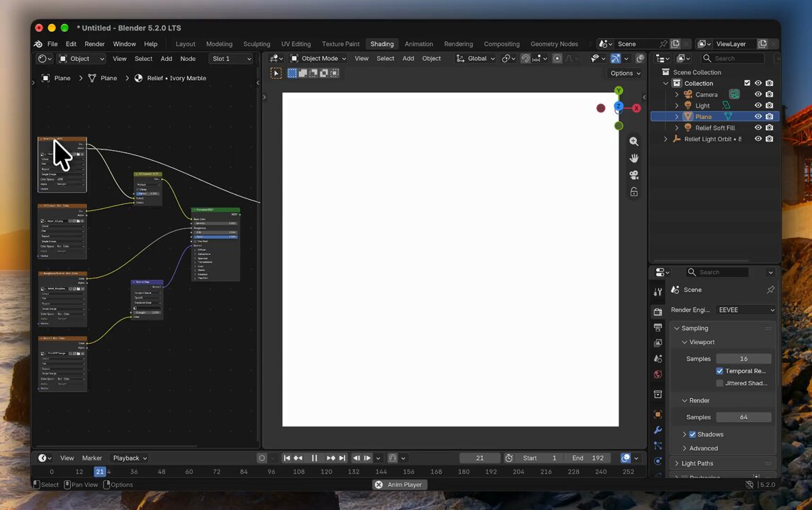Toggle Relief Light Orbit visibility eye
The width and height of the screenshot is (812, 510).
pos(758,139)
